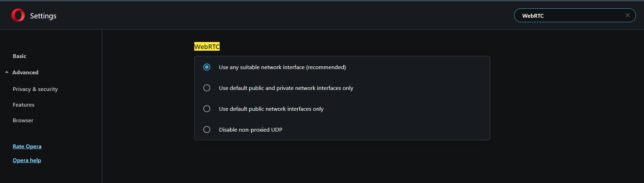Focus the settings search field containing WebRTC
Screen dimensions: 644x183
pyautogui.click(x=571, y=15)
